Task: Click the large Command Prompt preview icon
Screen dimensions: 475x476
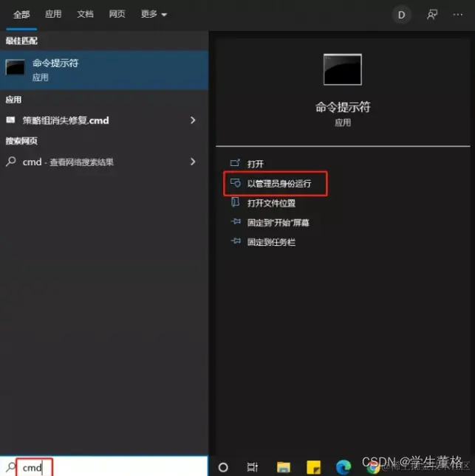Action: [x=343, y=69]
